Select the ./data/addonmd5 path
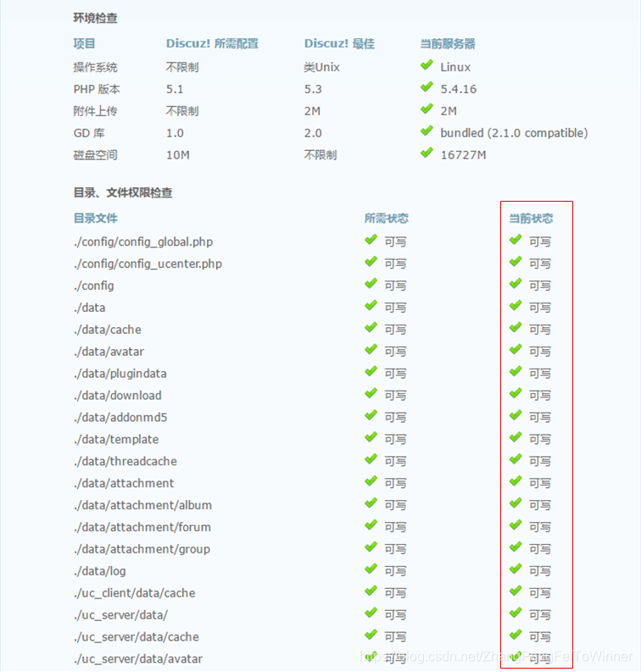The image size is (641, 672). tap(120, 418)
